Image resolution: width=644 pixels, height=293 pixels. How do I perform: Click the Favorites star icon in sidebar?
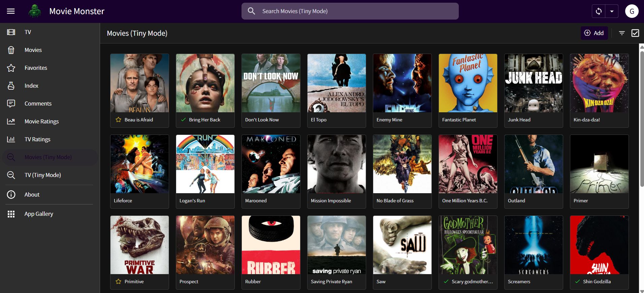coord(11,68)
